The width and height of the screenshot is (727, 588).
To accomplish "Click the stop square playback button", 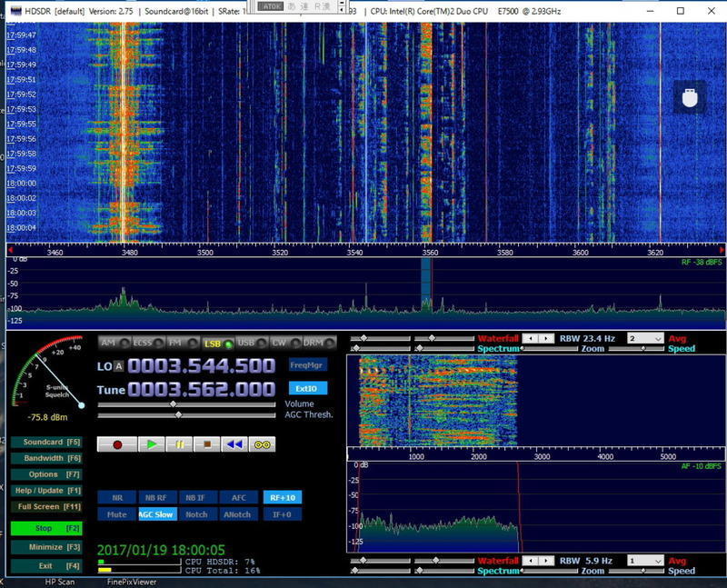I will (207, 444).
